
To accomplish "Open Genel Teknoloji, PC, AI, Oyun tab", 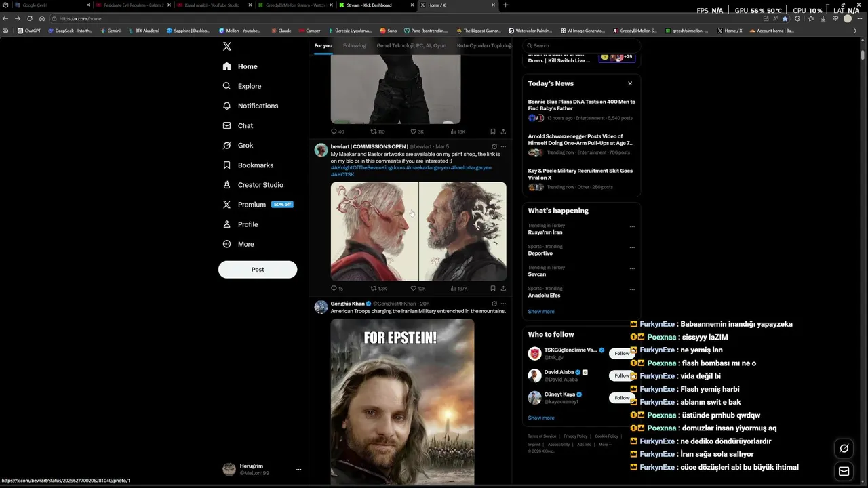I will point(412,45).
